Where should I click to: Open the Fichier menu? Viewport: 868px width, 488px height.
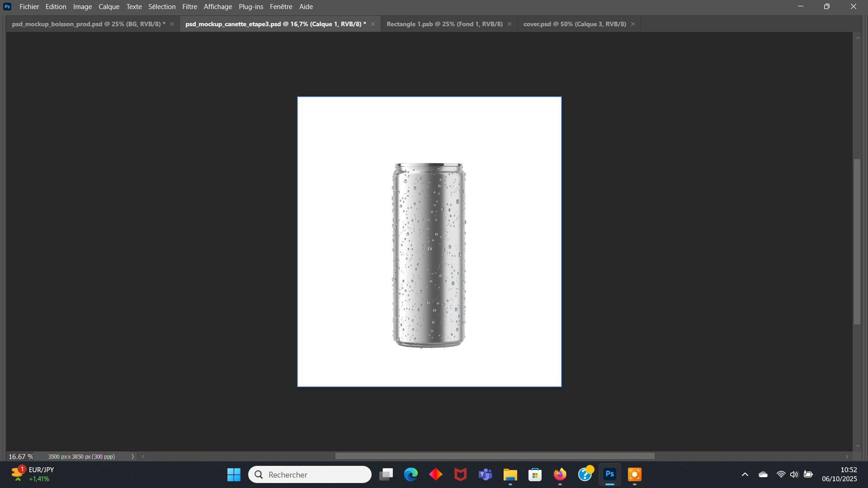tap(29, 7)
